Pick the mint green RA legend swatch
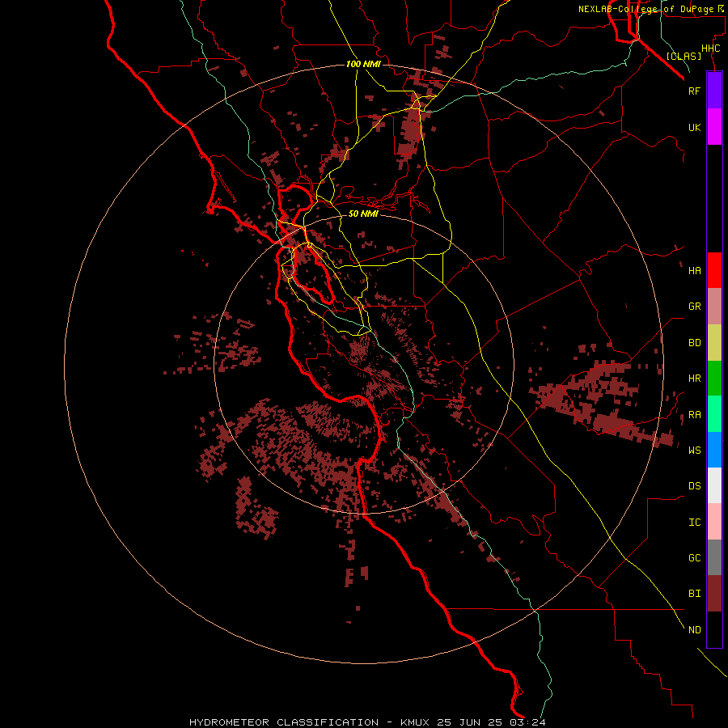Image resolution: width=728 pixels, height=728 pixels. pyautogui.click(x=714, y=414)
